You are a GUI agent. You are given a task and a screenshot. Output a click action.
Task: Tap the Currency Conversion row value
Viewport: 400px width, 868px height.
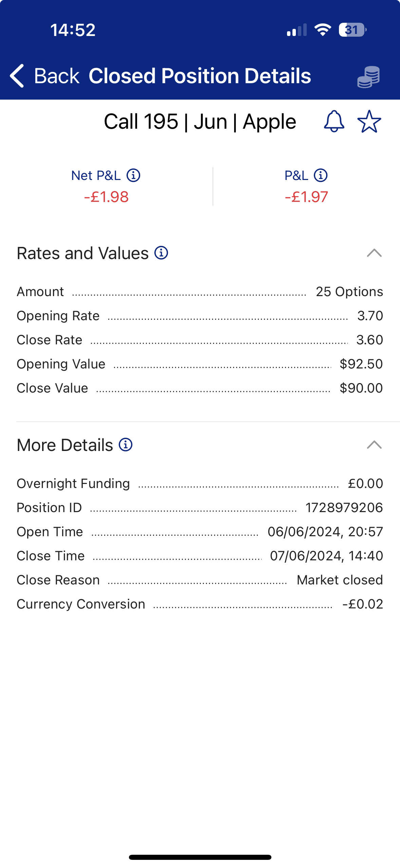363,604
